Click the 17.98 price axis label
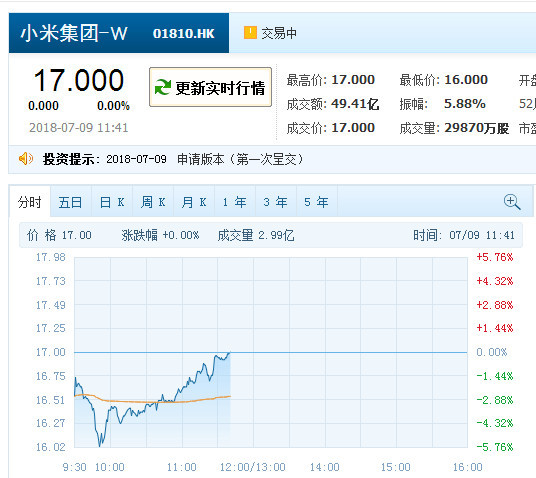The image size is (536, 478). (51, 257)
